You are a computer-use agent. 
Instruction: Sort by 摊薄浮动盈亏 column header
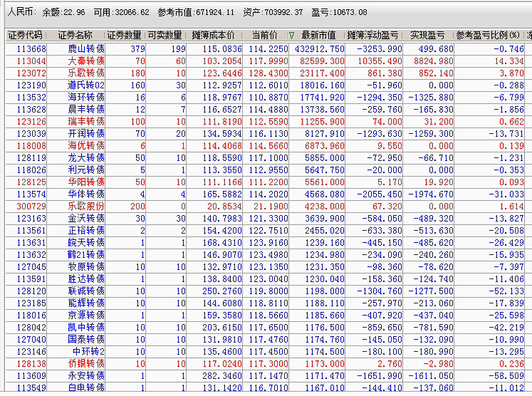[372, 36]
